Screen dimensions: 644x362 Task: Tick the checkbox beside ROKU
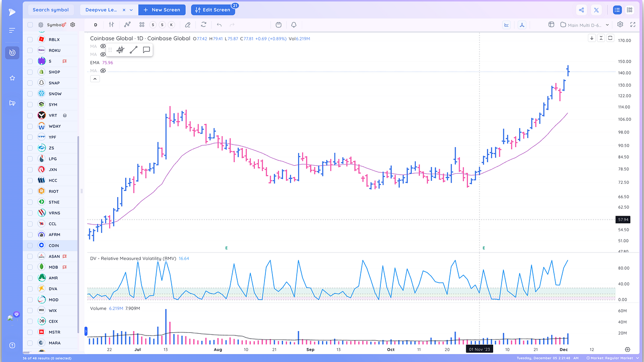click(x=30, y=50)
